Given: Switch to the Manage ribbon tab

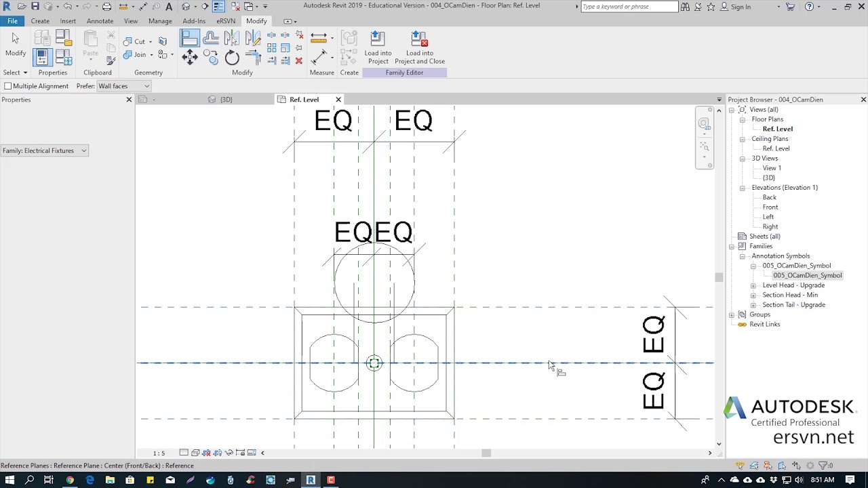Looking at the screenshot, I should coord(160,21).
